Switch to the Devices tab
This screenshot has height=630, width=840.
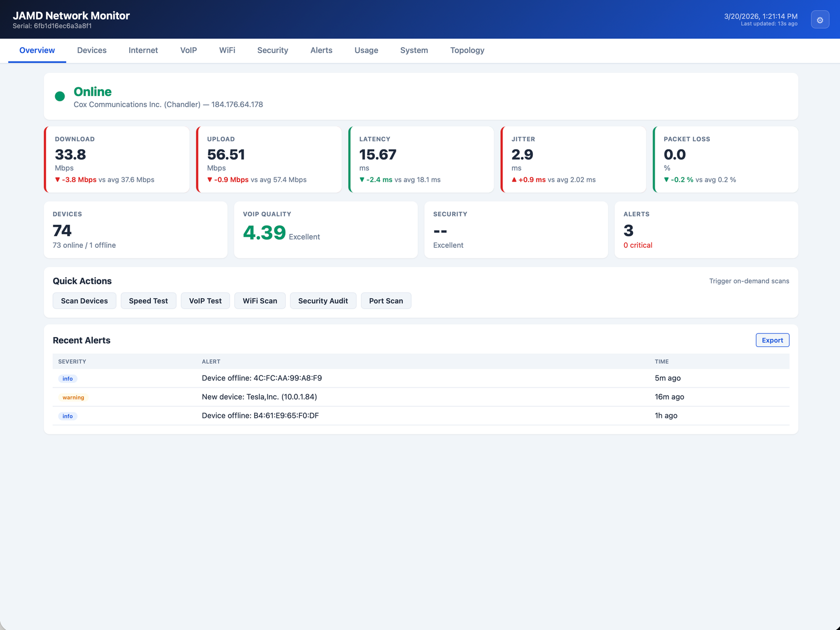[91, 50]
